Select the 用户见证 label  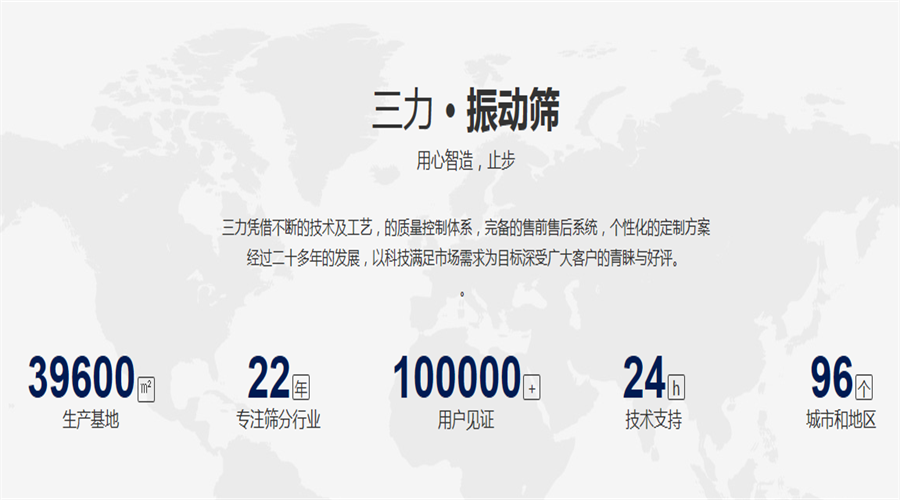465,420
